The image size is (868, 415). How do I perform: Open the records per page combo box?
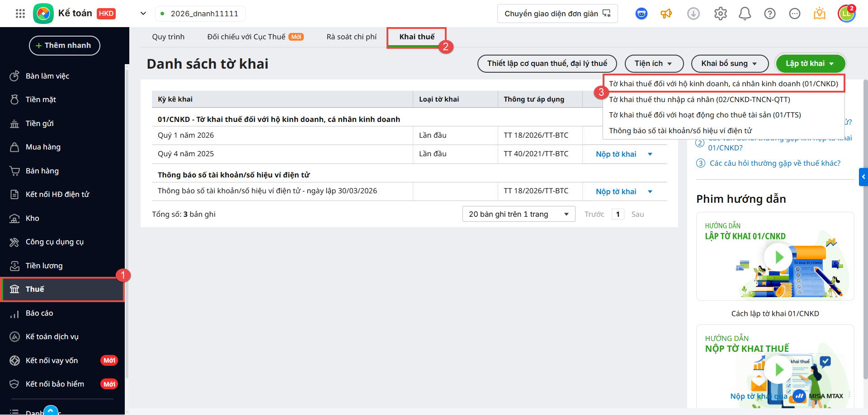pyautogui.click(x=519, y=214)
